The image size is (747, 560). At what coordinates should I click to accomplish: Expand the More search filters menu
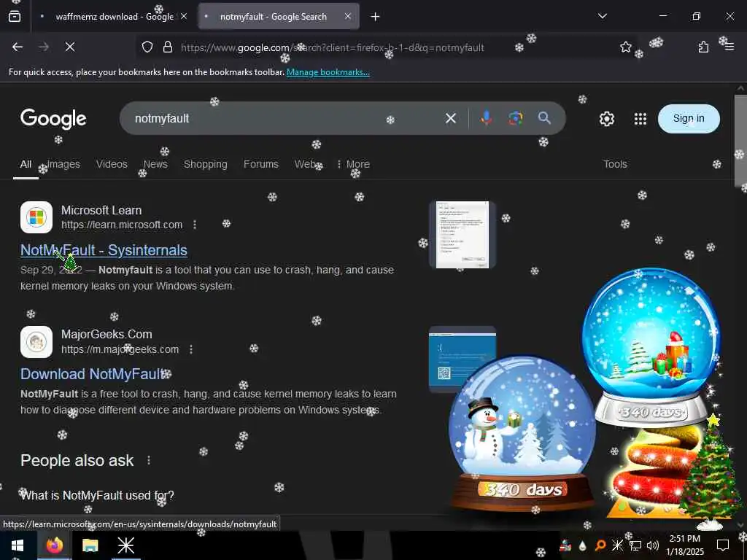(353, 164)
